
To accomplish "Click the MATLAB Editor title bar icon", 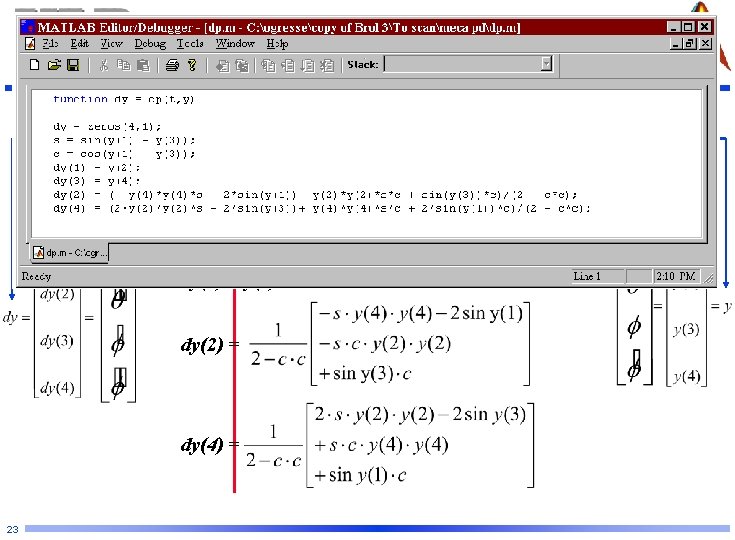I will coord(27,27).
